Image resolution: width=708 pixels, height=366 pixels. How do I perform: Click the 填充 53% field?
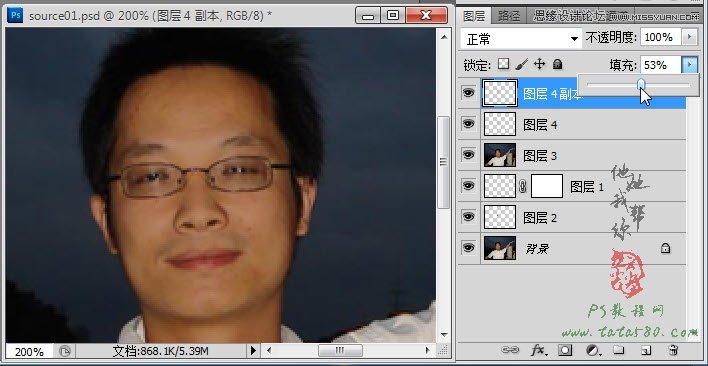(661, 65)
